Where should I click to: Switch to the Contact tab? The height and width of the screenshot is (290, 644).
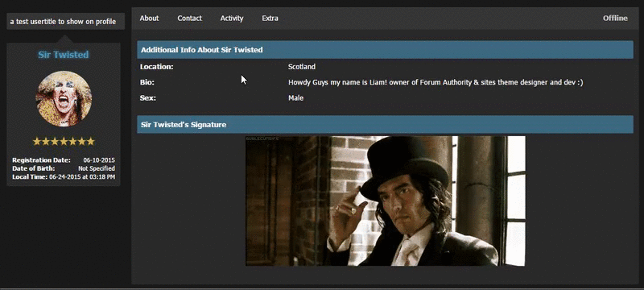[x=189, y=18]
